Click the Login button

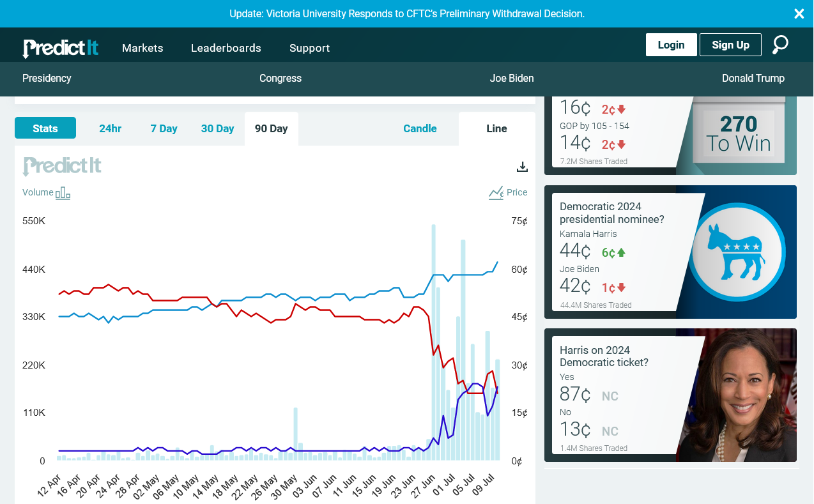tap(671, 45)
